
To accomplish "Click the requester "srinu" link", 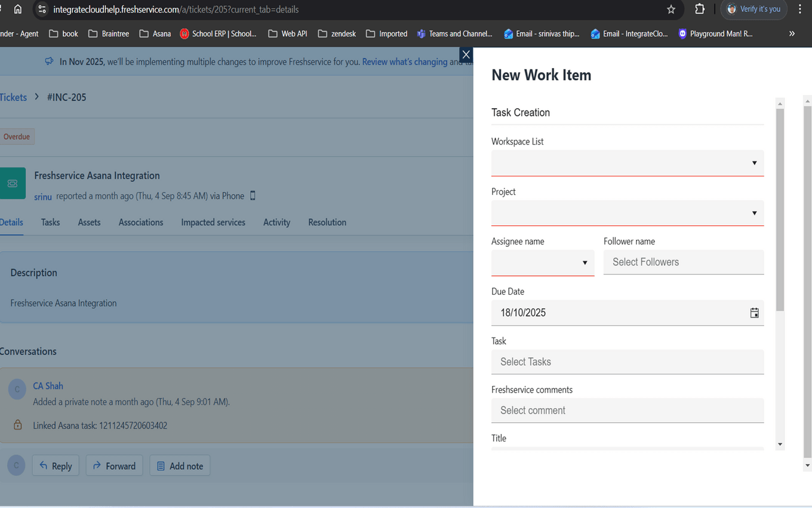I will (42, 196).
